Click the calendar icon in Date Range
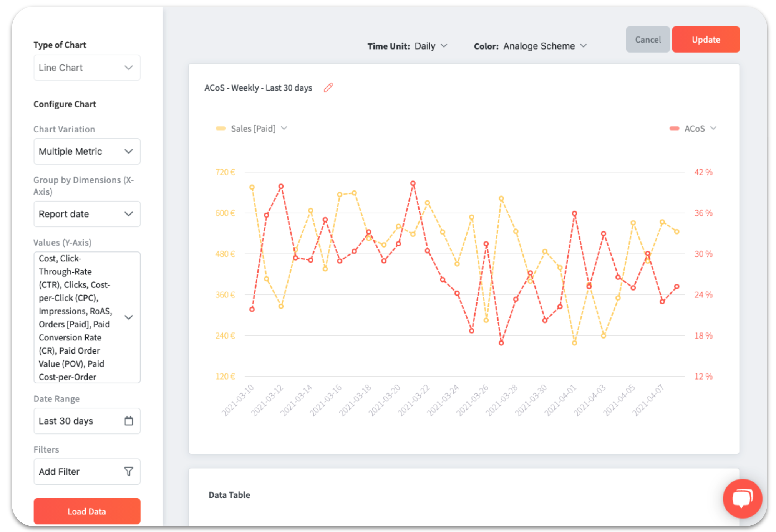This screenshot has width=776, height=532. click(129, 421)
